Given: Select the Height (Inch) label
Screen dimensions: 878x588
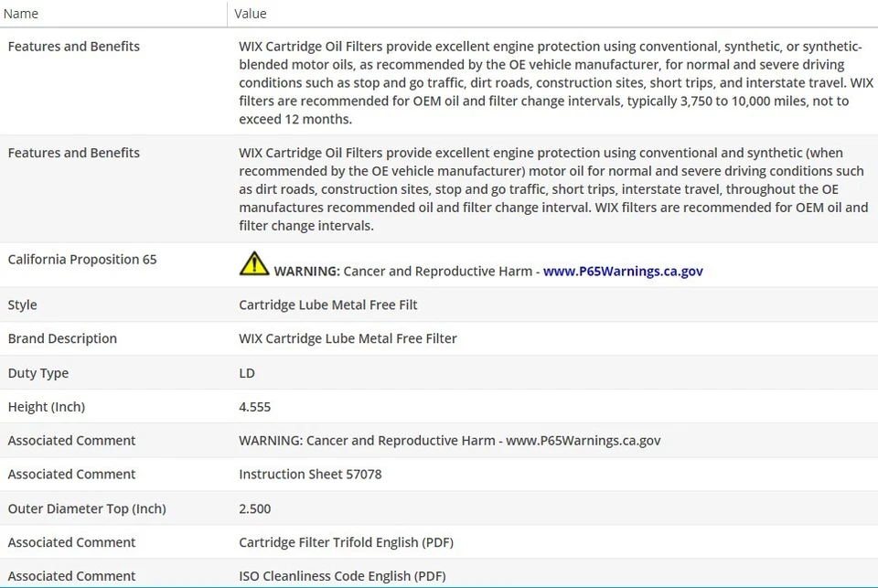Looking at the screenshot, I should [x=47, y=407].
